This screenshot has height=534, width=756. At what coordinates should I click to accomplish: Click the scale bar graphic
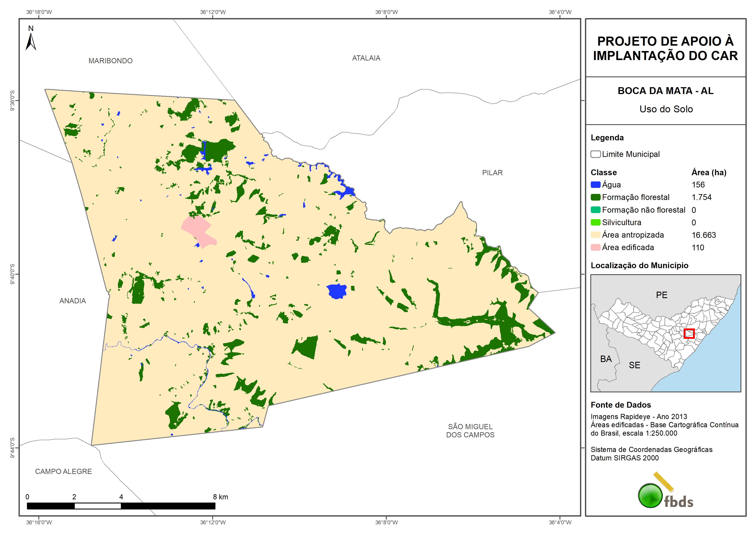pyautogui.click(x=121, y=506)
